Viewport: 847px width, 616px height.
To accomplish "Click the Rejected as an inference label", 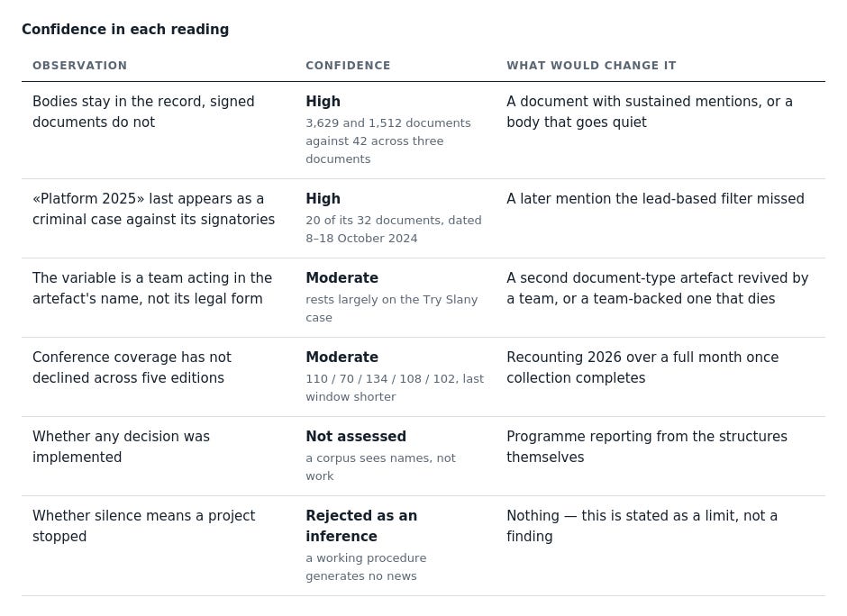I will coord(361,526).
